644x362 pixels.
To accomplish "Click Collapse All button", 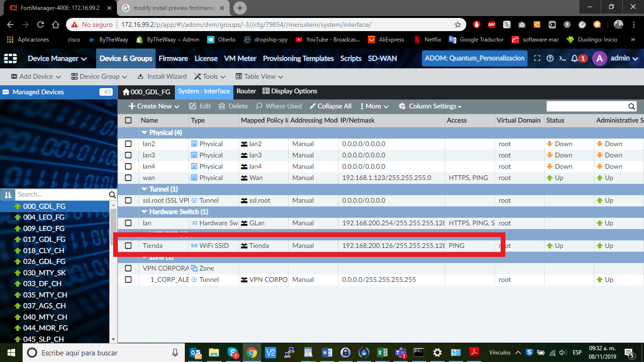I will click(x=330, y=107).
